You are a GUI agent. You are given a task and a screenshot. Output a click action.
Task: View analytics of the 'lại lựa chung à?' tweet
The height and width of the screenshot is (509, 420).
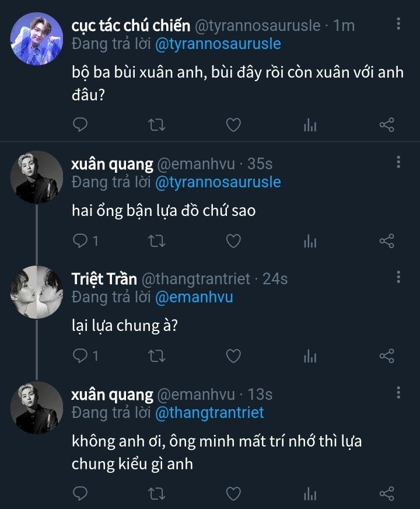click(310, 355)
